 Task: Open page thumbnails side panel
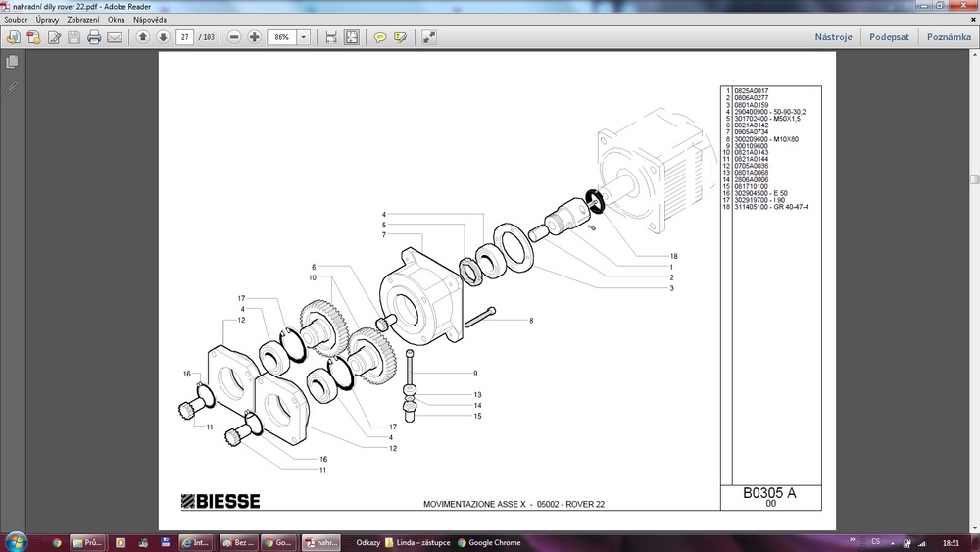(x=12, y=62)
